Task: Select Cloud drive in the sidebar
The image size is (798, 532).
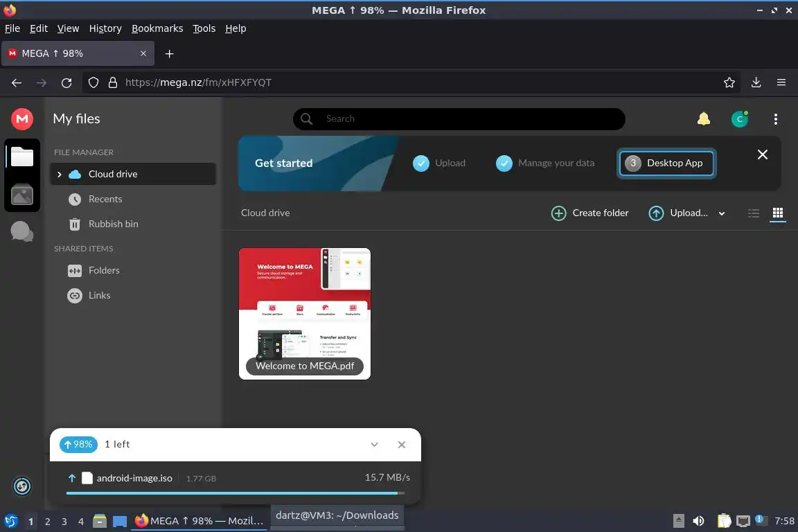Action: coord(133,174)
